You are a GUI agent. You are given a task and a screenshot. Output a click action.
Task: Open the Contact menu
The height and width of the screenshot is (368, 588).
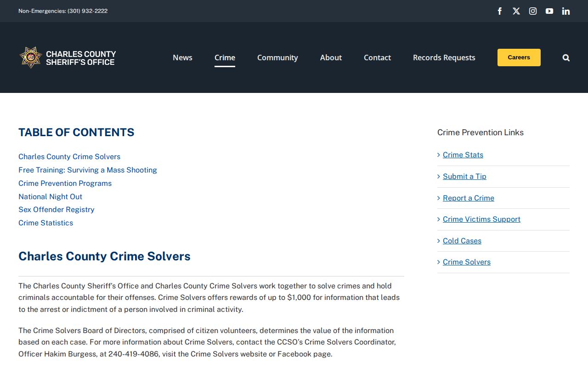pos(377,57)
